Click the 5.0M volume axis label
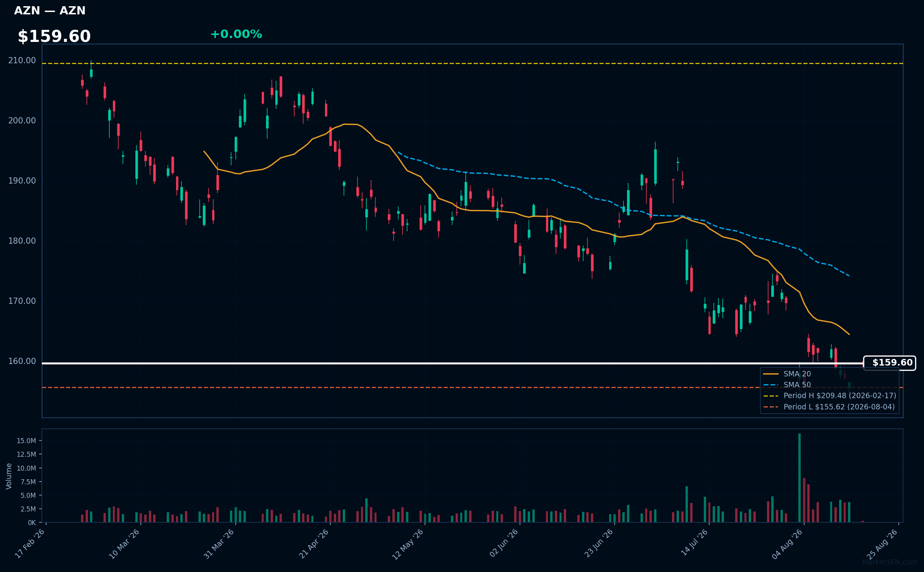The image size is (924, 572). click(28, 496)
